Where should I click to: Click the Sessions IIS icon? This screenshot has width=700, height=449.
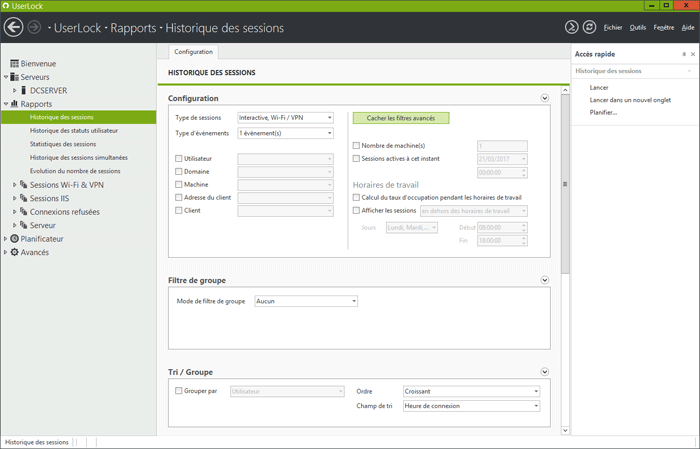pyautogui.click(x=24, y=198)
